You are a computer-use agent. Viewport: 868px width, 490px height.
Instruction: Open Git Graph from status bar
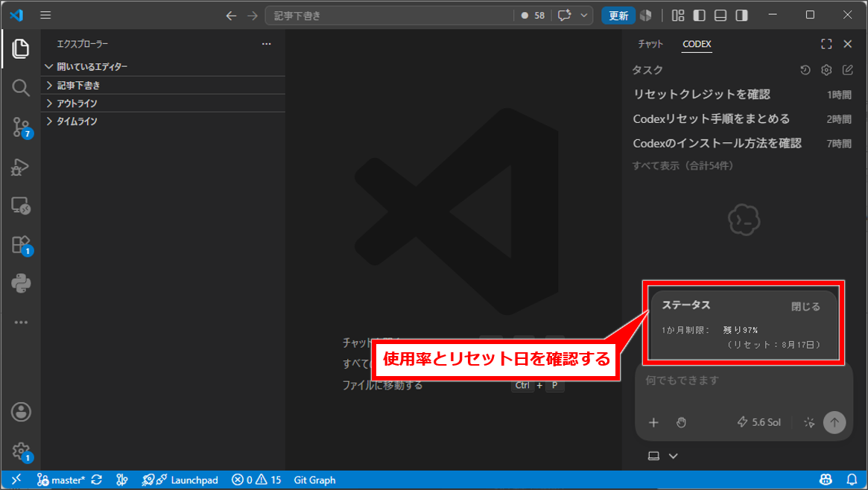[x=314, y=480]
